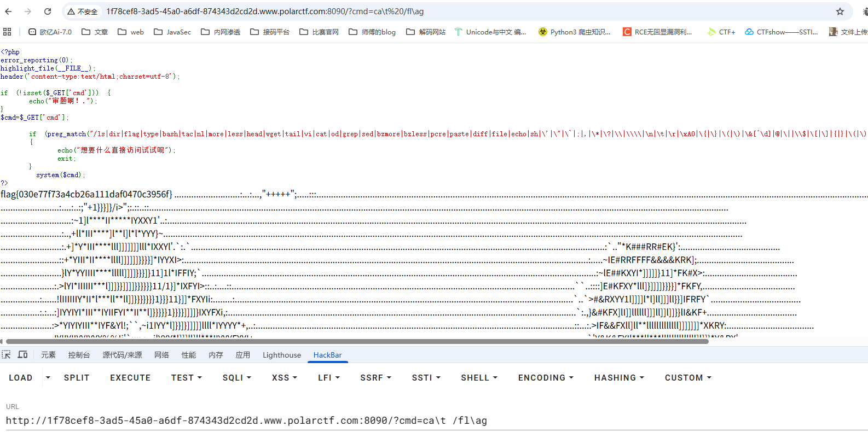
Task: Open the JavaSec bookmark folder
Action: coord(172,32)
